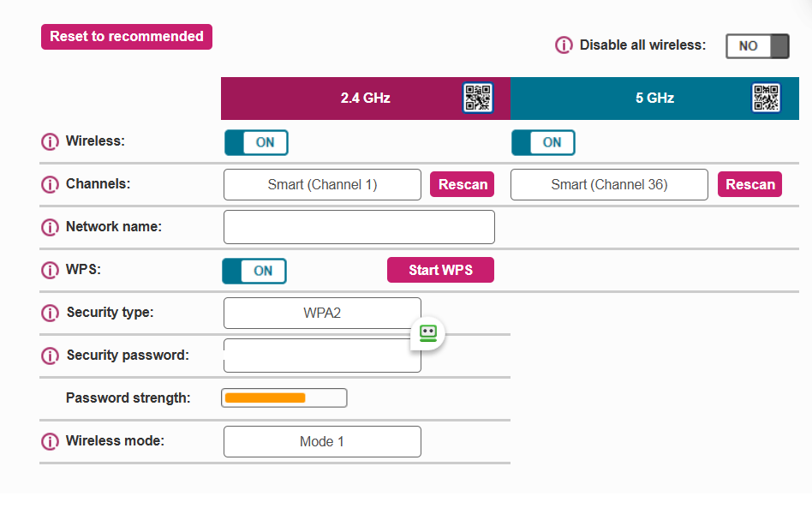Select the 2.4 GHz band header

(x=366, y=98)
